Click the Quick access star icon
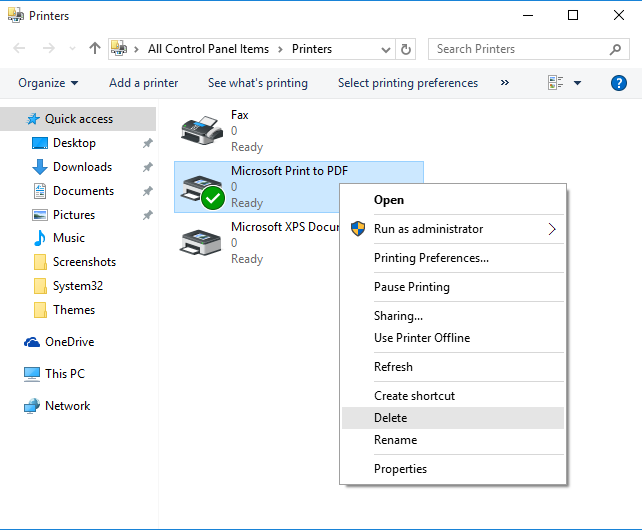 33,119
